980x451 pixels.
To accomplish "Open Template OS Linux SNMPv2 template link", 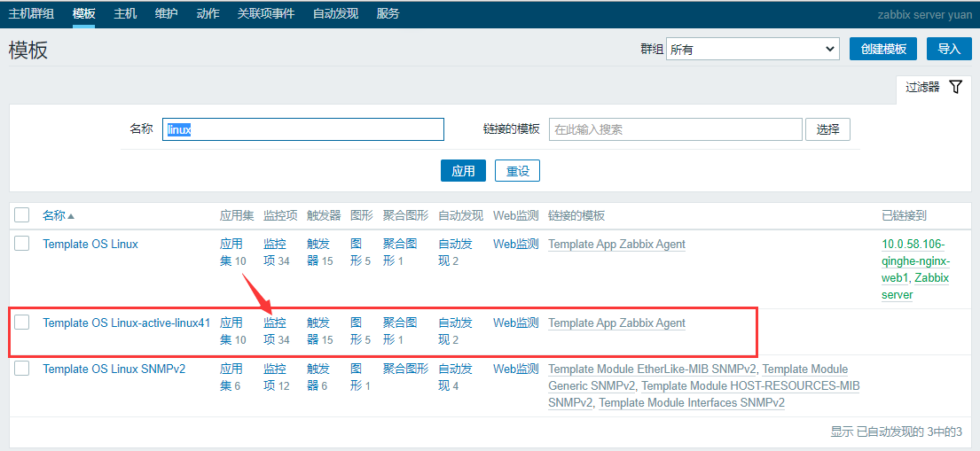I will click(x=114, y=369).
